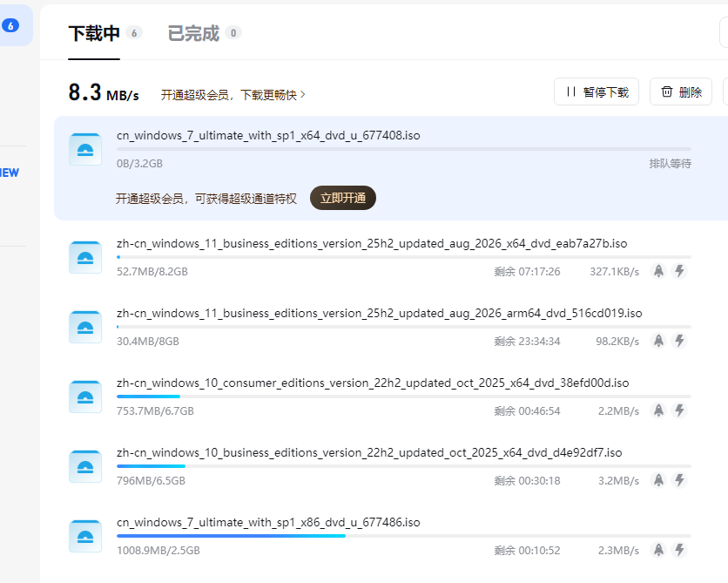The width and height of the screenshot is (728, 583).
Task: Click 2.2MB/s speed value
Action: [x=618, y=410]
